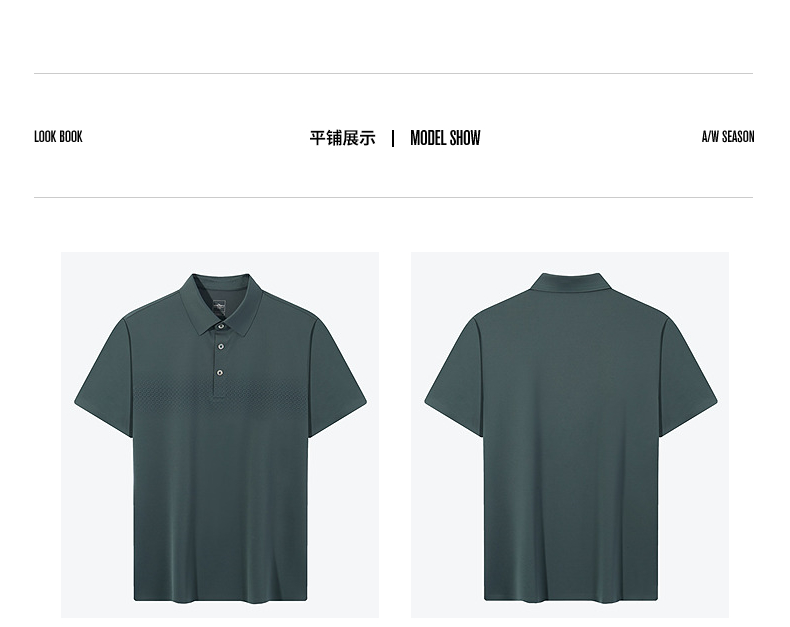Click the brand label inside the front collar
The height and width of the screenshot is (627, 790).
220,307
